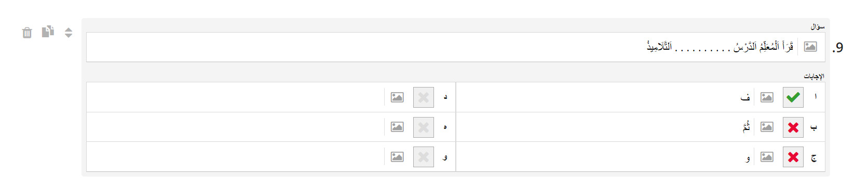Insert an image for the last answer و
868x189 pixels.
coord(397,157)
